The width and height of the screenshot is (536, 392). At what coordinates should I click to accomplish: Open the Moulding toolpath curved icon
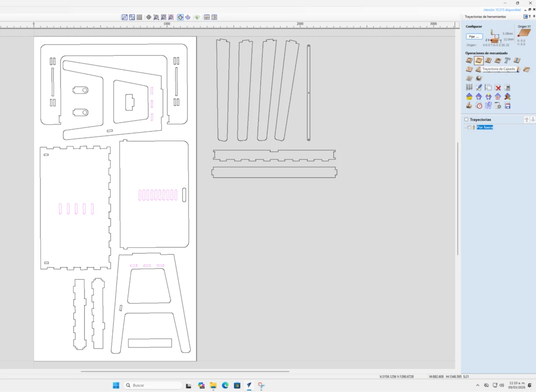click(526, 69)
